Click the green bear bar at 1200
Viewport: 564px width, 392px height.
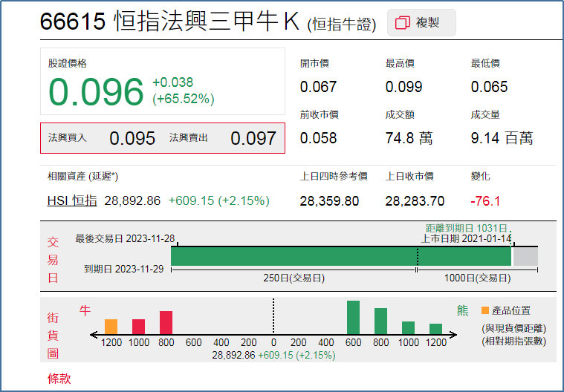click(x=435, y=329)
